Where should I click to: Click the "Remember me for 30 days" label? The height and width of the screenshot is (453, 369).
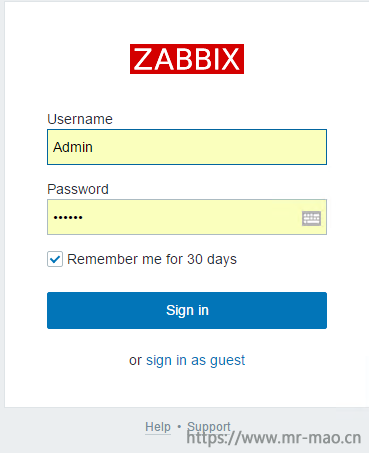click(152, 259)
